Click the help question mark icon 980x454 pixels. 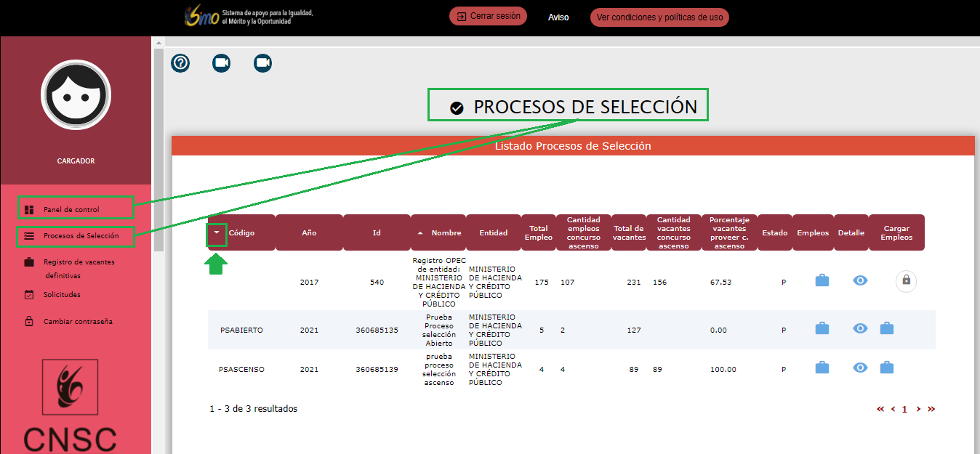click(180, 63)
